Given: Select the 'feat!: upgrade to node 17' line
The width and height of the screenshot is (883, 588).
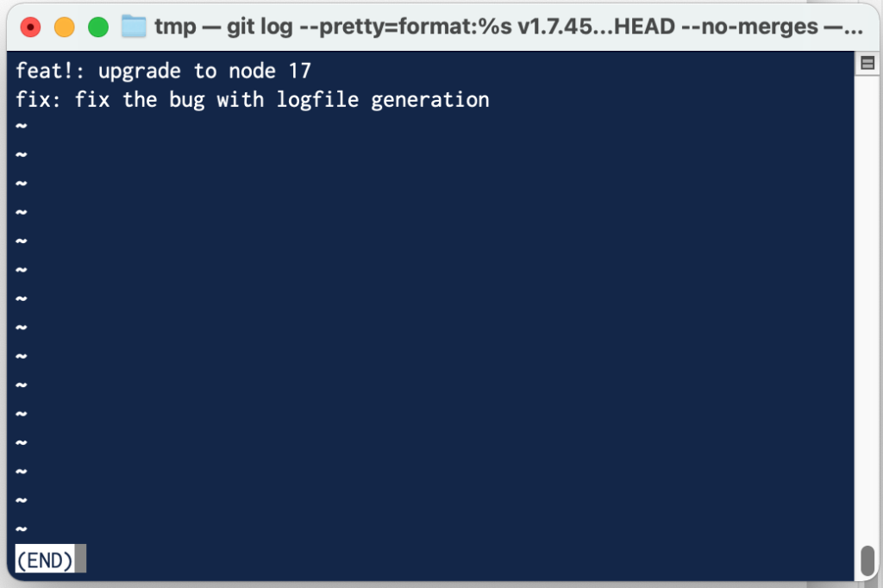Looking at the screenshot, I should 164,71.
